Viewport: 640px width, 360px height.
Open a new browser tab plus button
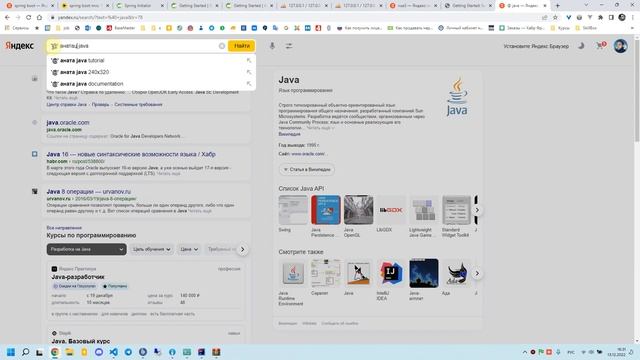pyautogui.click(x=558, y=6)
